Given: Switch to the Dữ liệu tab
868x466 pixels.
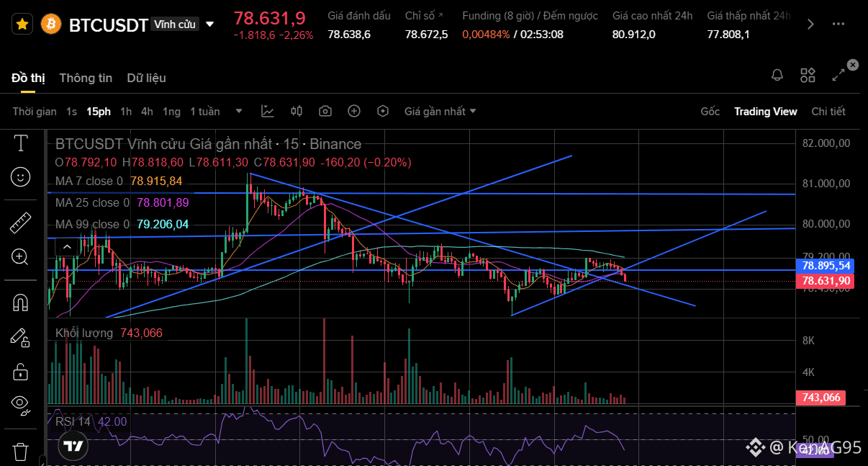Looking at the screenshot, I should pos(147,78).
